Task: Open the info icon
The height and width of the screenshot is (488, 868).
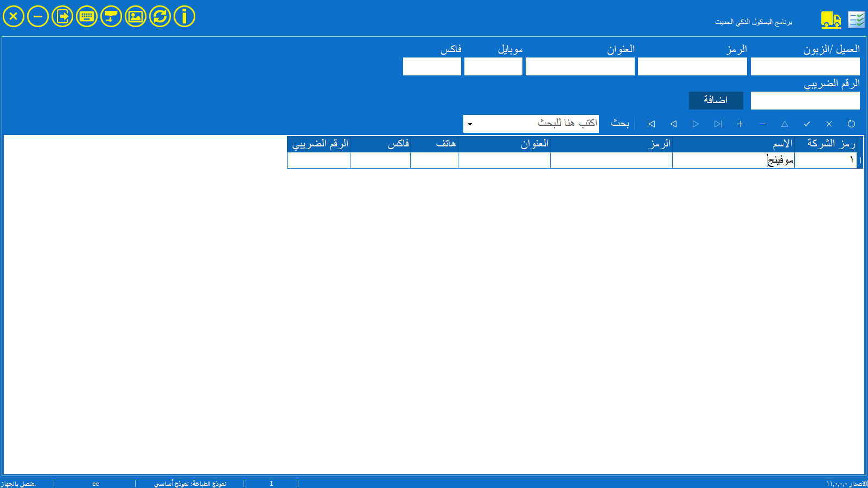Action: tap(184, 16)
